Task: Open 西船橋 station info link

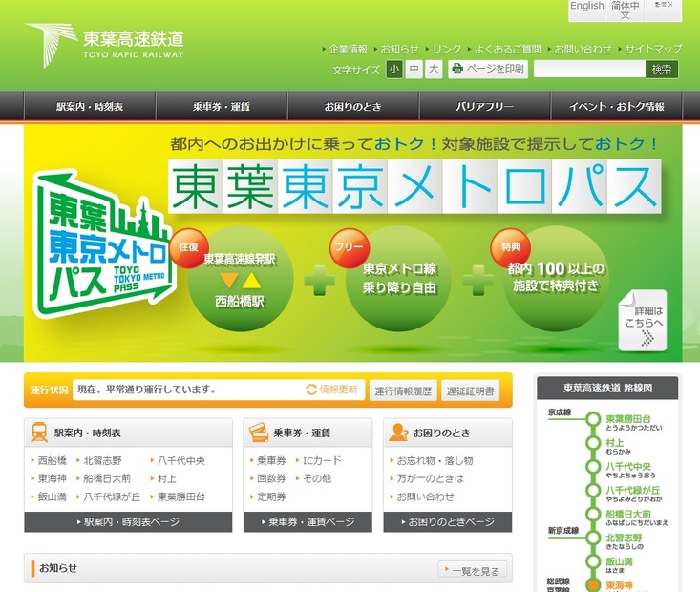Action: click(x=53, y=460)
